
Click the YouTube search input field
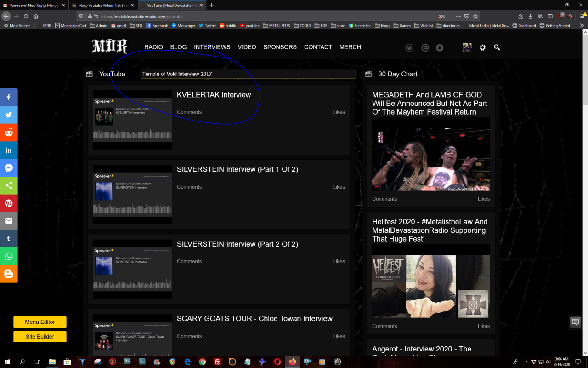pyautogui.click(x=248, y=74)
